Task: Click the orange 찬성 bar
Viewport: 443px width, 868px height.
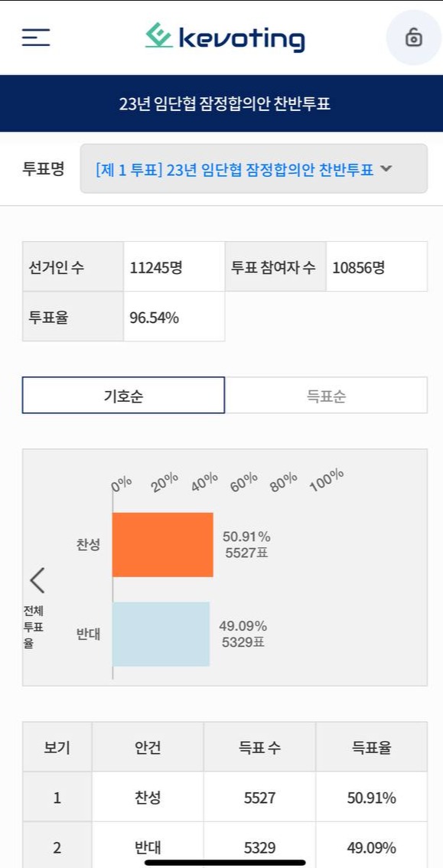Action: coord(163,545)
